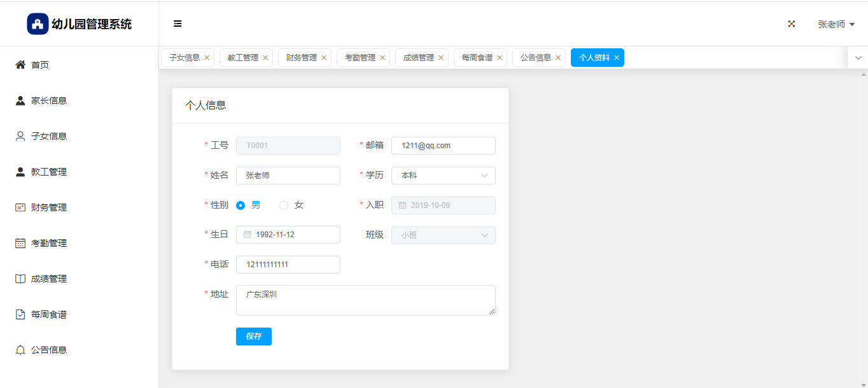Collapse sidebar with the hamburger menu icon
This screenshot has height=388, width=868.
click(178, 24)
